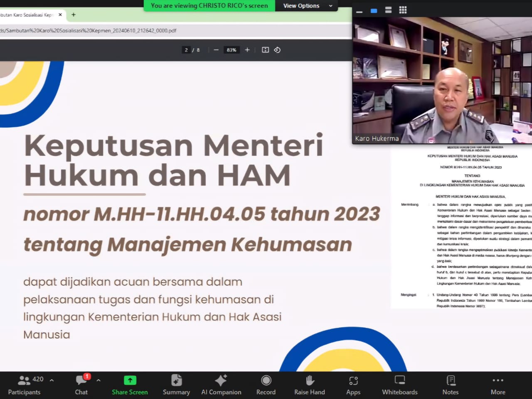Expand the Participants options caret
The image size is (532, 399).
pos(52,380)
